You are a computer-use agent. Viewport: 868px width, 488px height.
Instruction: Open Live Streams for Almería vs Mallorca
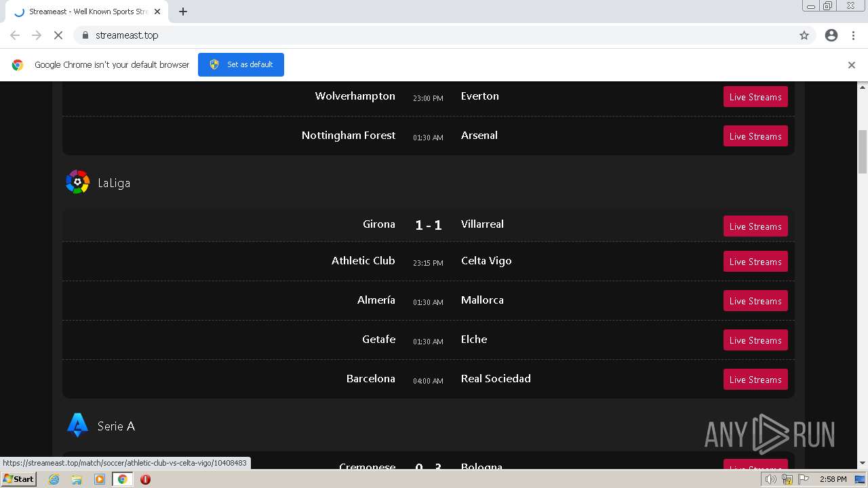coord(755,301)
